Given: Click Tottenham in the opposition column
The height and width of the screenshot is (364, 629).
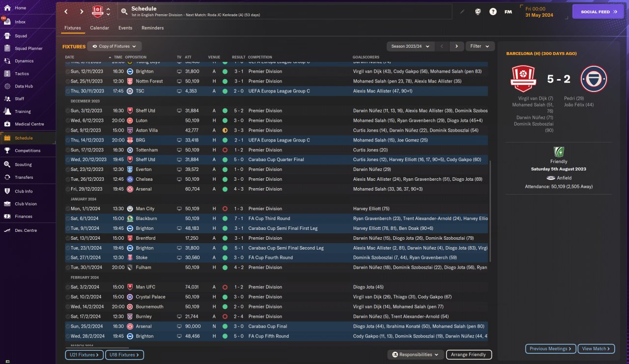Looking at the screenshot, I should pyautogui.click(x=146, y=150).
